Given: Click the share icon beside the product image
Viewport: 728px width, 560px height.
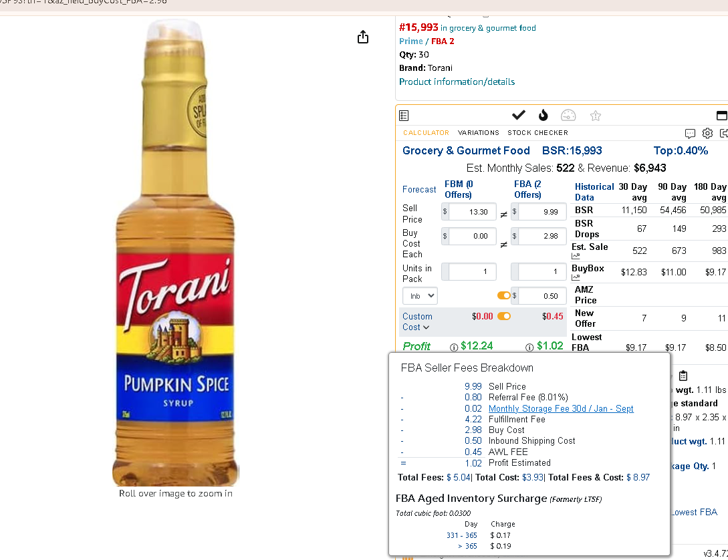Looking at the screenshot, I should click(363, 37).
